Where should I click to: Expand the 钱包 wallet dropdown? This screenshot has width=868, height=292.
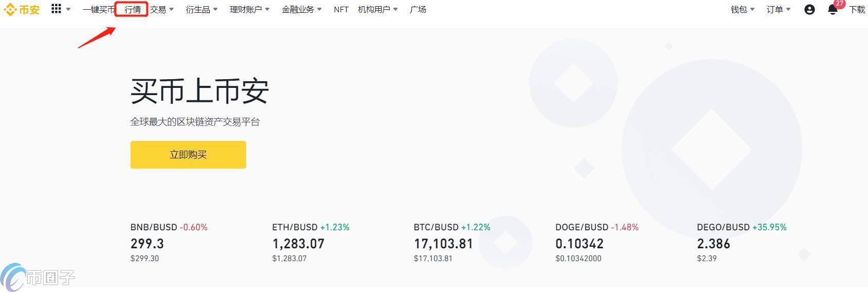pyautogui.click(x=742, y=10)
